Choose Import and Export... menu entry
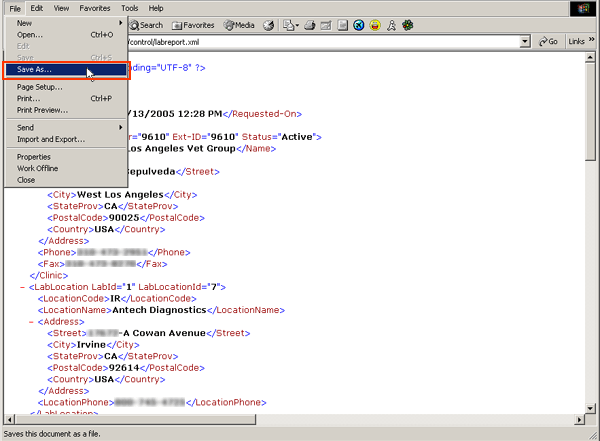600x441 pixels. tap(67, 139)
